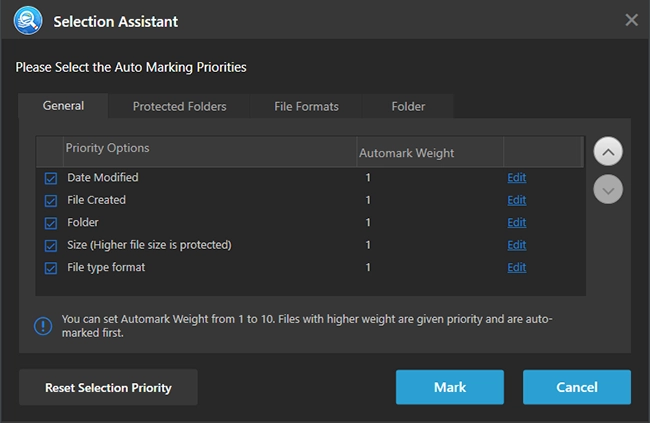This screenshot has width=650, height=423.
Task: Open the Protected Folders tab
Action: (x=179, y=107)
